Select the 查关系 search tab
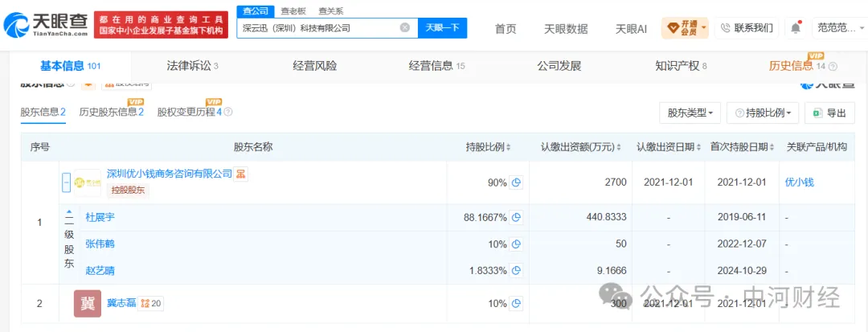 click(330, 11)
